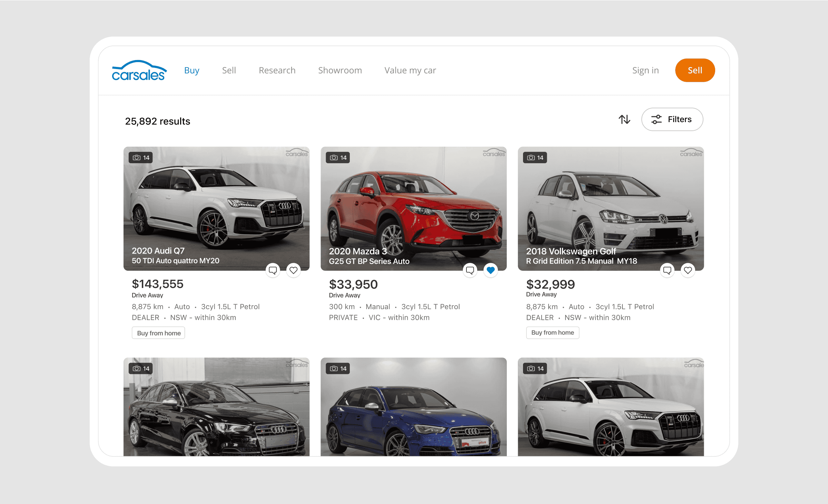Viewport: 828px width, 504px height.
Task: Click Buy from home on Volkswagen Golf
Action: click(553, 333)
